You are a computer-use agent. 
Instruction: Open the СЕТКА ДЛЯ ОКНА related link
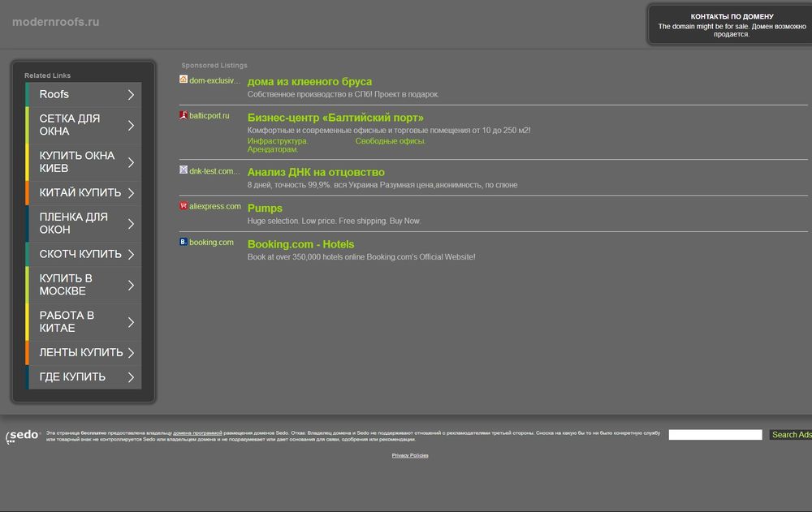84,125
